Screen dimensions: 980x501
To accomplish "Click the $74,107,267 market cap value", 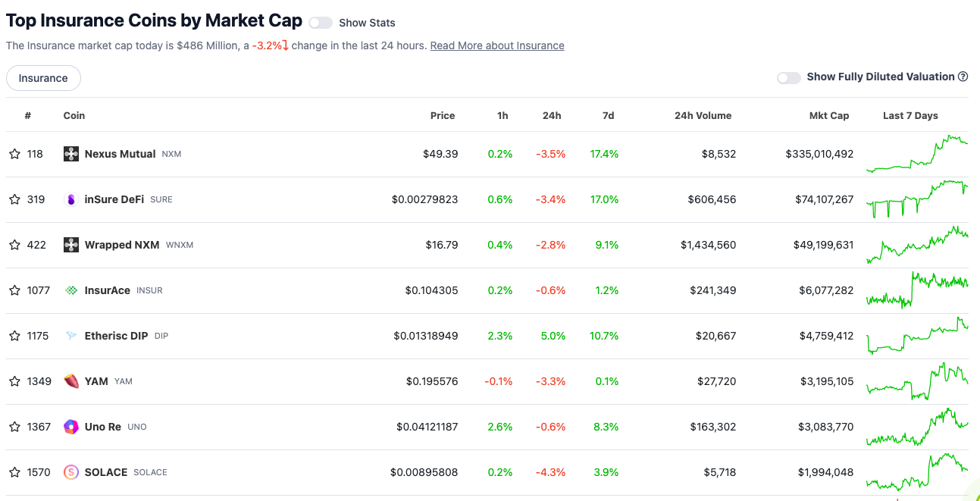I will tap(823, 199).
